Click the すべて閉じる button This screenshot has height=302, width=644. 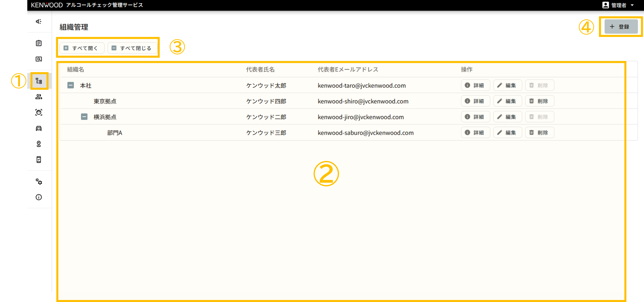[x=132, y=48]
